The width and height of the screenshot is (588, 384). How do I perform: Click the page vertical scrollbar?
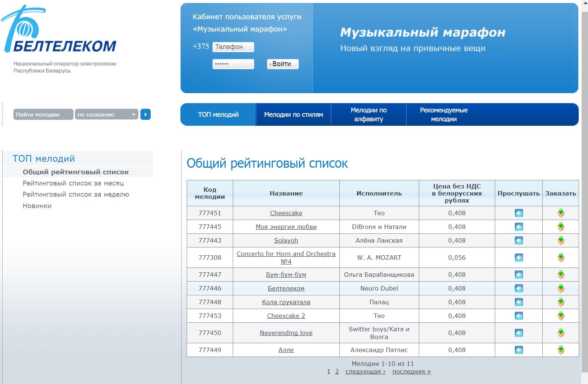click(x=585, y=192)
